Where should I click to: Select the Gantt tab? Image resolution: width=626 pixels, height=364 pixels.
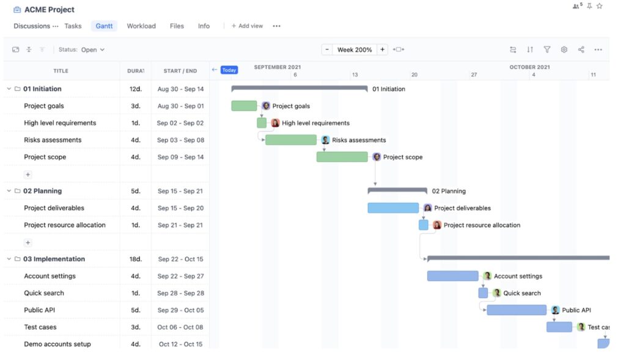point(104,26)
